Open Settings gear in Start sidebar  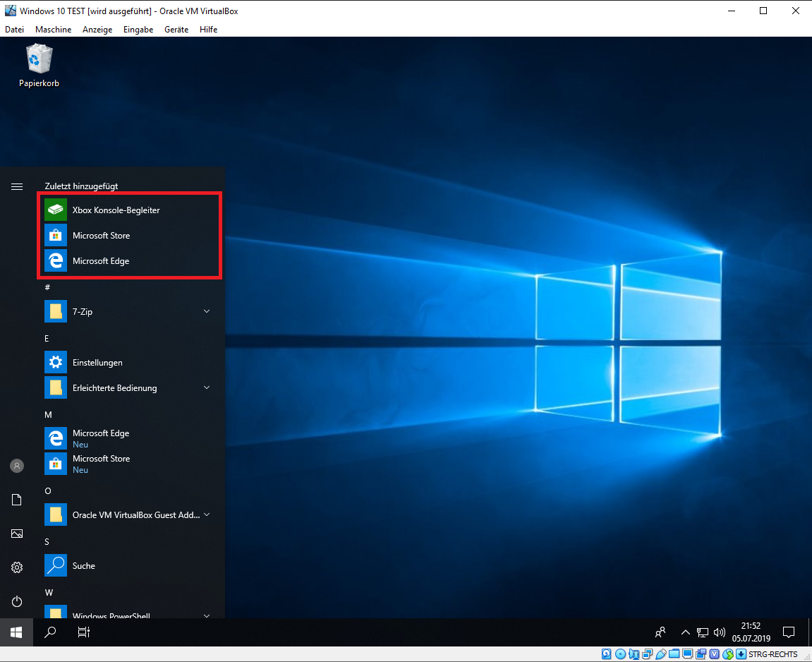[16, 567]
